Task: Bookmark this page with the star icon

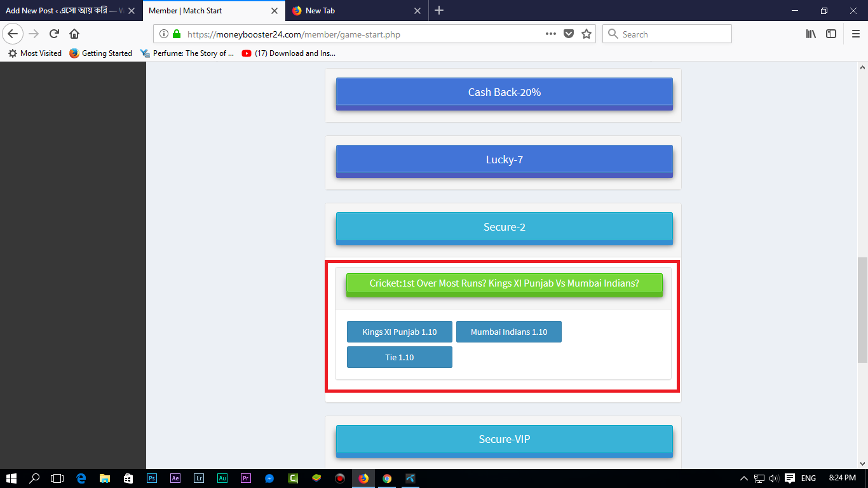Action: pyautogui.click(x=586, y=34)
